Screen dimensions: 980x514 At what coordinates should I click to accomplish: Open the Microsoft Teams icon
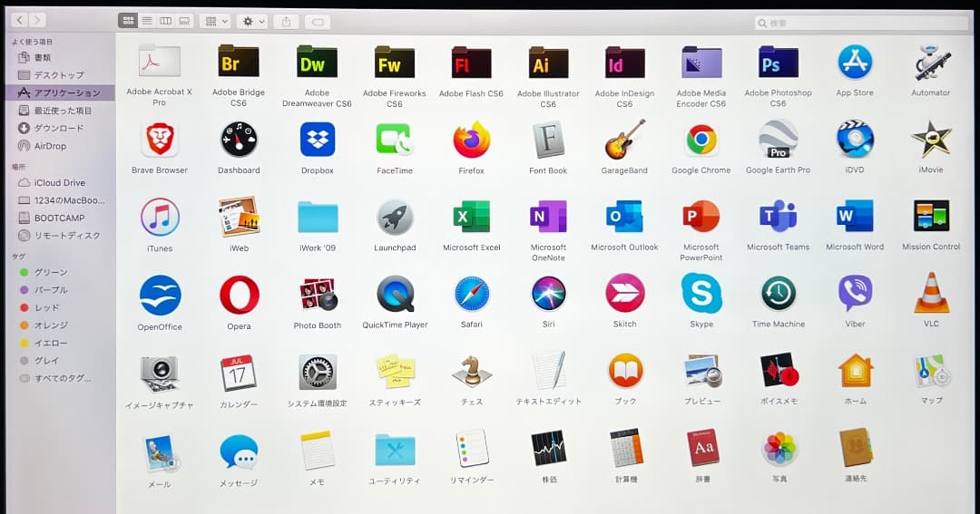pos(778,218)
